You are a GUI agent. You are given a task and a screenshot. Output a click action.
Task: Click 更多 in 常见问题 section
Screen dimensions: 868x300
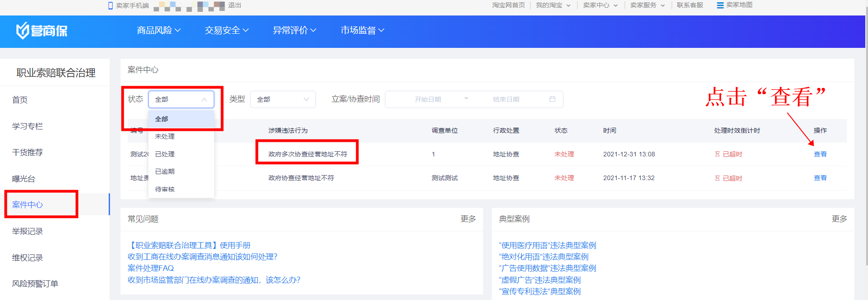tap(468, 219)
